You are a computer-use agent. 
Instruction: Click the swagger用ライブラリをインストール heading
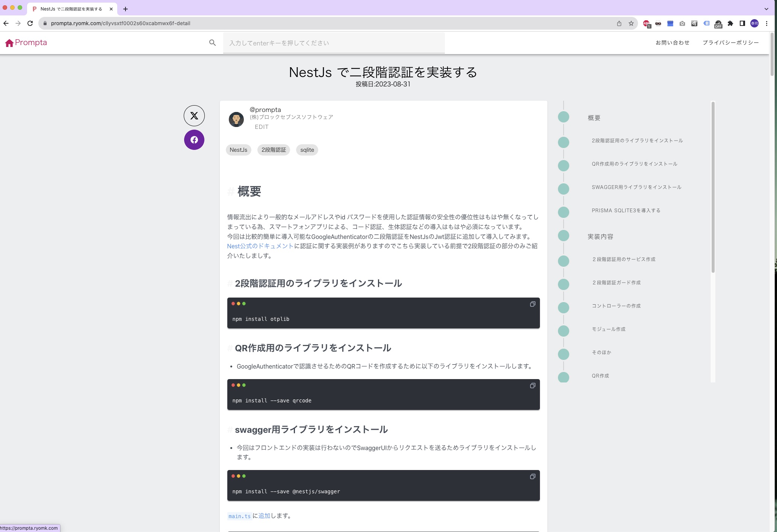311,429
